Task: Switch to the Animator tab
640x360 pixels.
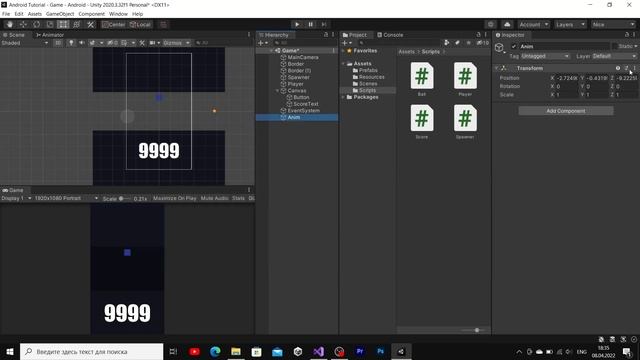Action: 50,35
